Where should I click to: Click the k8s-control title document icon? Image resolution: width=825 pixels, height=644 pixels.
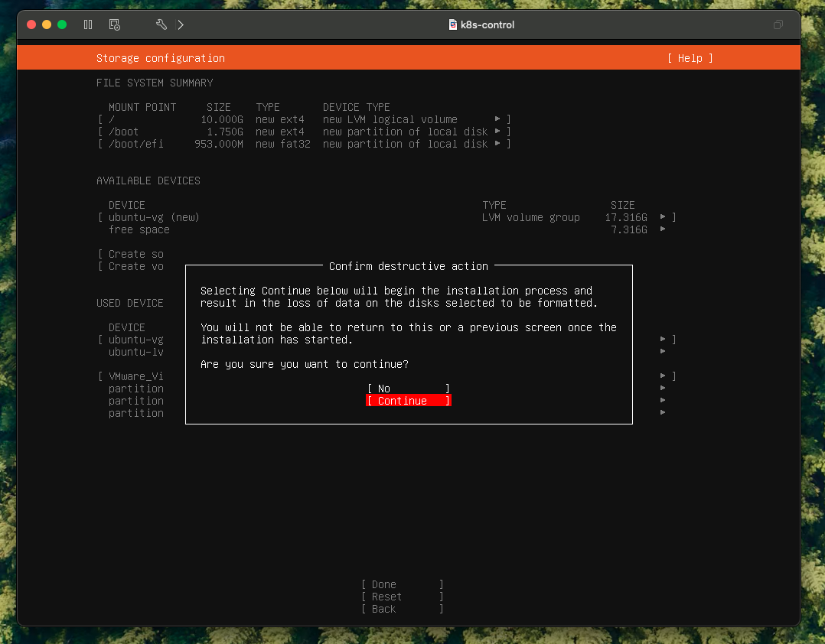[x=453, y=24]
